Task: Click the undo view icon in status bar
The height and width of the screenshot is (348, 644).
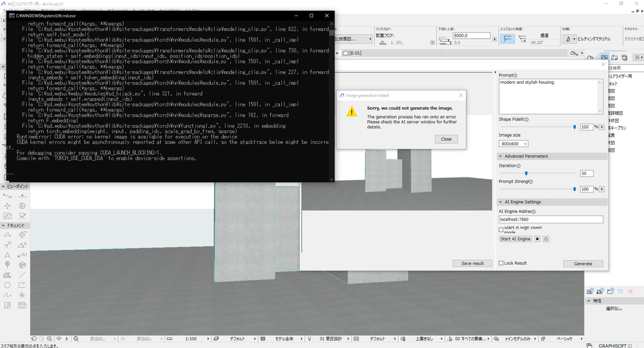Action: [x=34, y=338]
